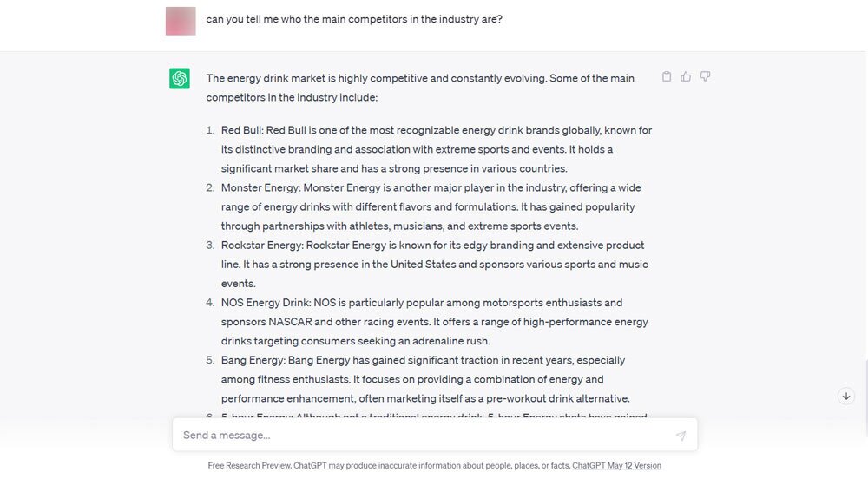Select the NOS Energy Drink list entry

[434, 321]
